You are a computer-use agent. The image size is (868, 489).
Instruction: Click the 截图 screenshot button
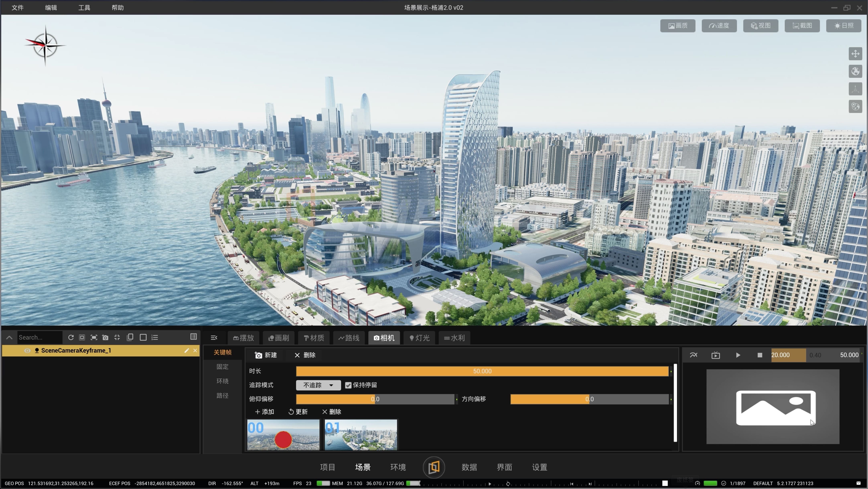coord(802,26)
